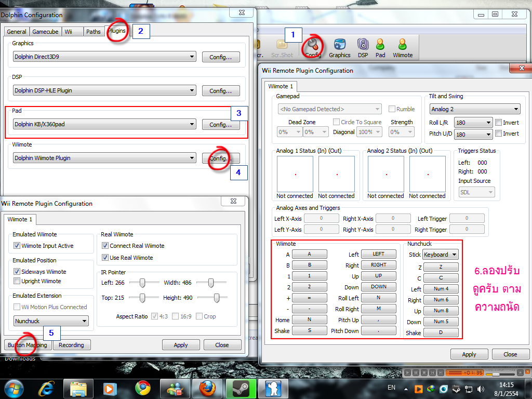Screen dimensions: 532x399
Task: Open the Config wrench icon in Dolphin toolbar
Action: 312,47
